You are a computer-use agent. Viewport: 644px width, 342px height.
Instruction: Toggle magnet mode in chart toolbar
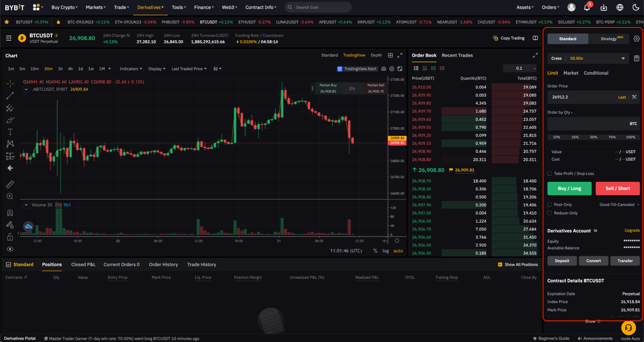10,213
